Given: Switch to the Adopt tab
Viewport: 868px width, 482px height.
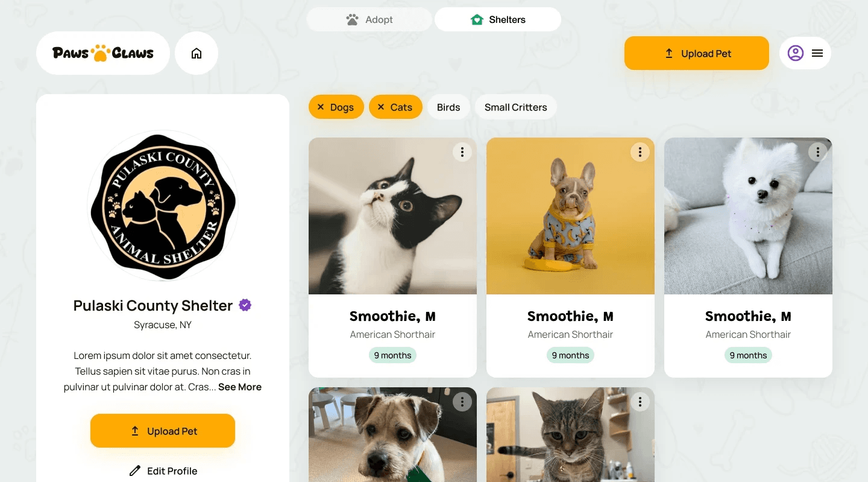Looking at the screenshot, I should pyautogui.click(x=370, y=19).
